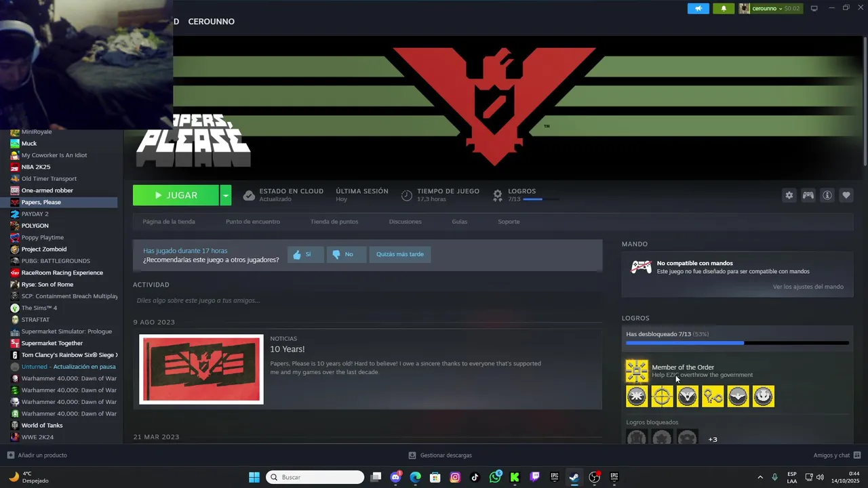Open the Member of the Order achievement icon

(637, 371)
